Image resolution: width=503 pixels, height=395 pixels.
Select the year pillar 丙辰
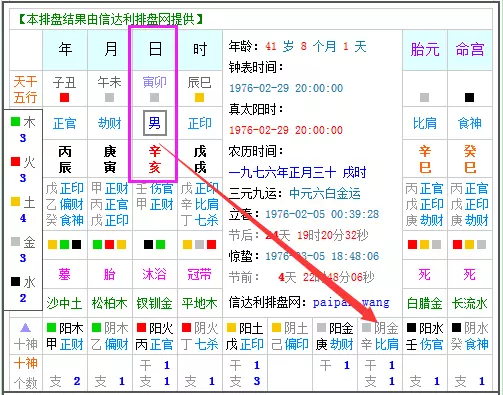[65, 159]
